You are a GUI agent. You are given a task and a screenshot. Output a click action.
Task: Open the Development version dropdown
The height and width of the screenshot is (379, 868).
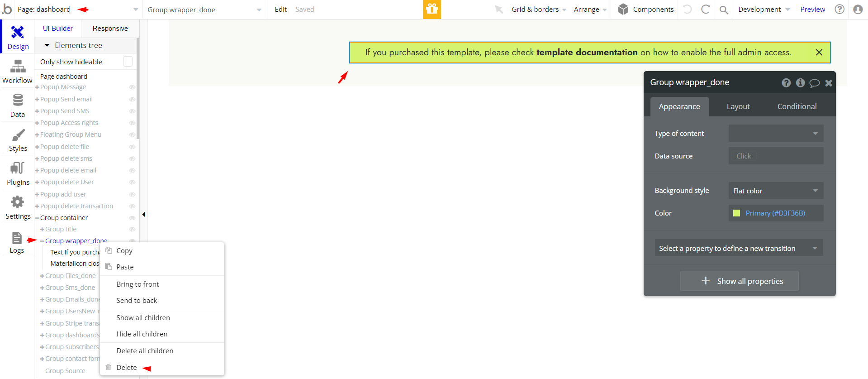(764, 9)
